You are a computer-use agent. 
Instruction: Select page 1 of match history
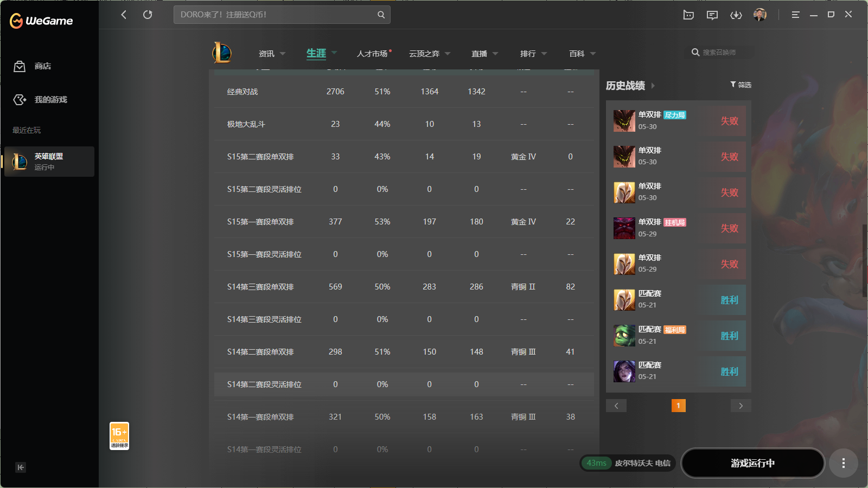click(x=678, y=406)
